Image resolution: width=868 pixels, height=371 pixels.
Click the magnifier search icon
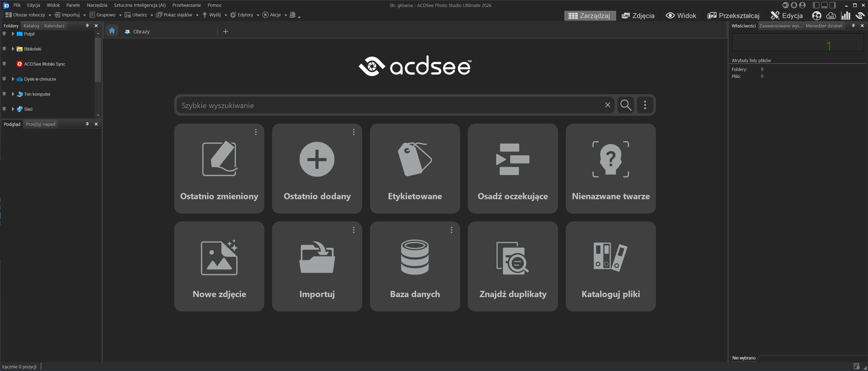[x=626, y=105]
